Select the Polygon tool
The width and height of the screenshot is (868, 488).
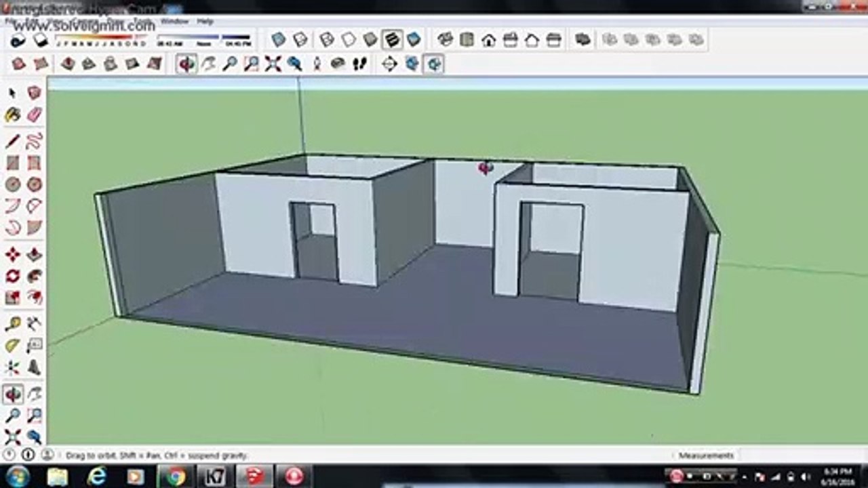coord(34,184)
